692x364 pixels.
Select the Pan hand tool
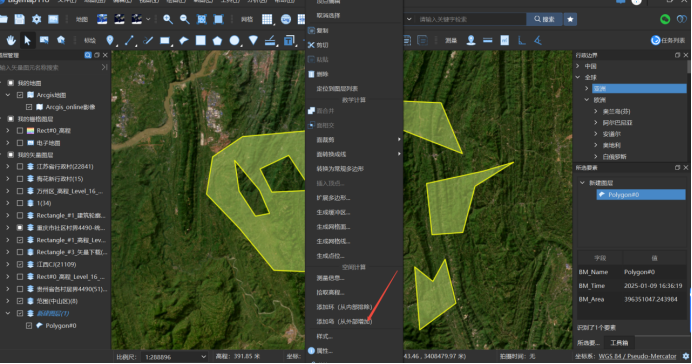(x=11, y=41)
